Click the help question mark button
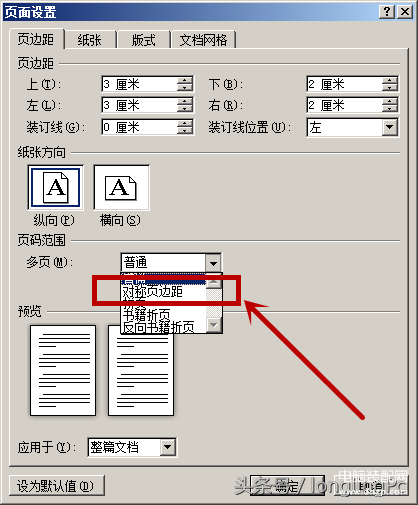The image size is (418, 505). click(x=387, y=12)
